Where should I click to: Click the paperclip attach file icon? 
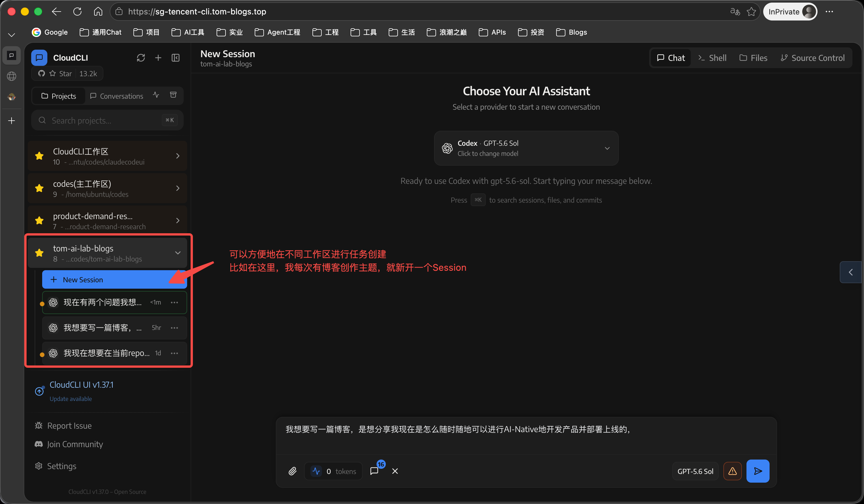293,471
